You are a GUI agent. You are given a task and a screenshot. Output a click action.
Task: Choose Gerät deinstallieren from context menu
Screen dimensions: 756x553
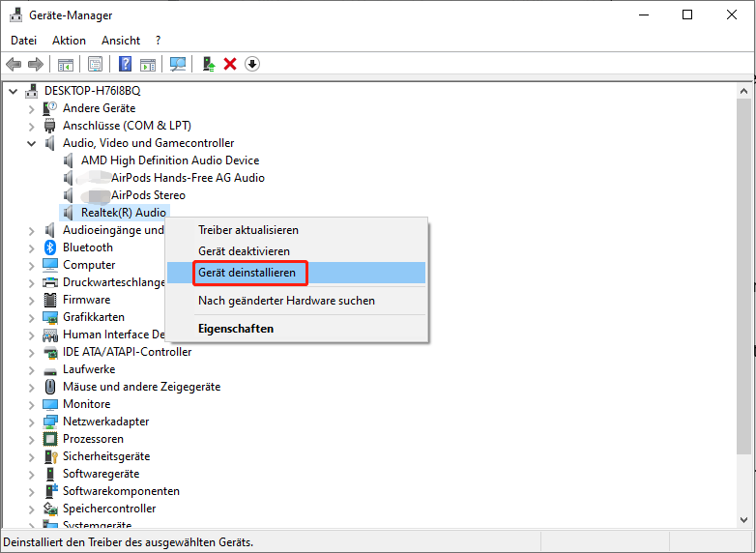[296, 273]
